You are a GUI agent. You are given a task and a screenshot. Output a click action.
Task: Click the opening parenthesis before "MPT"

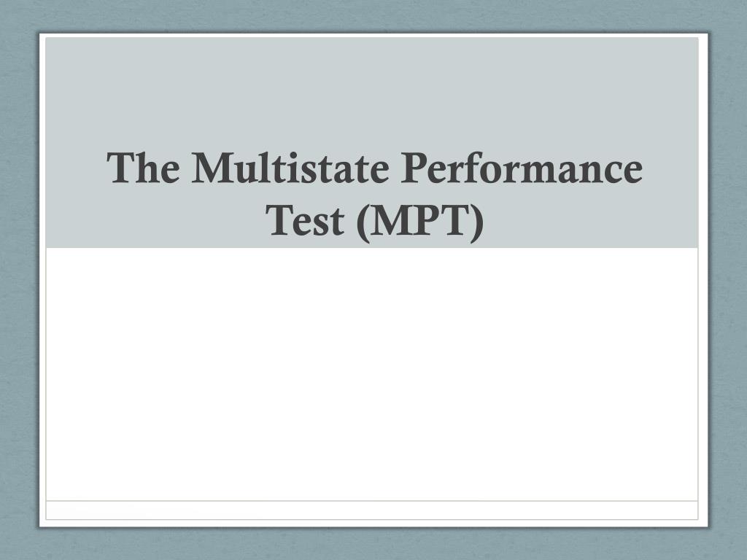(363, 222)
